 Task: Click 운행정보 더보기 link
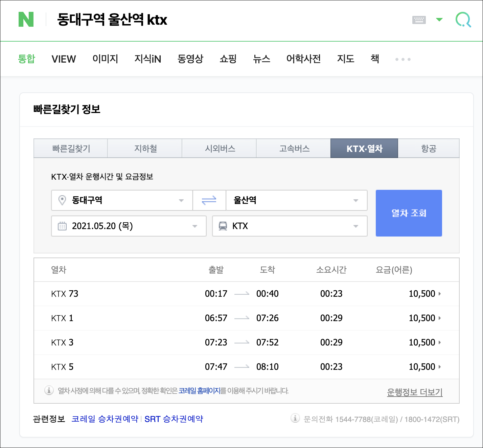[415, 392]
